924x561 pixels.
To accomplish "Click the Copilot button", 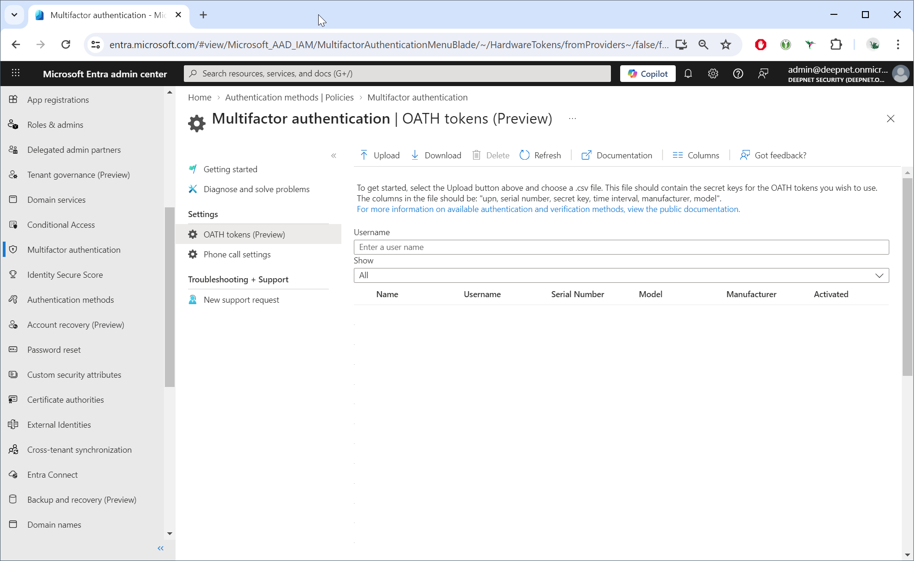I will [x=647, y=74].
